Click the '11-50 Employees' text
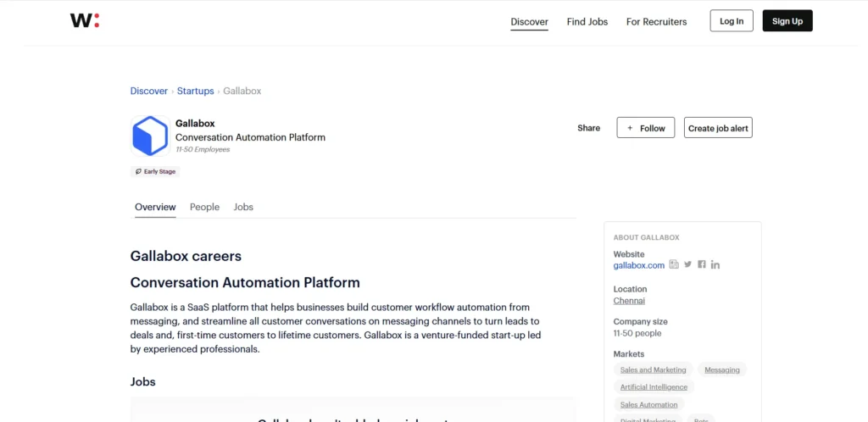 [203, 149]
